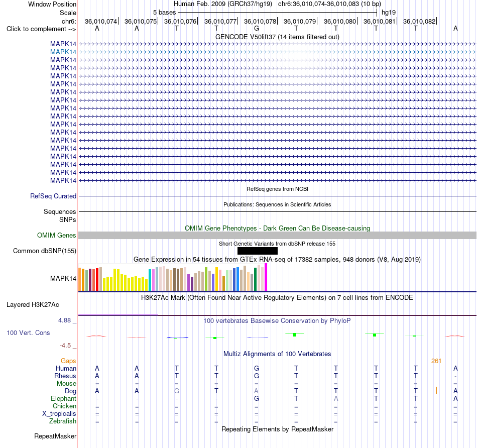The image size is (477, 448).
Task: Click the black dbSNP variant block
Action: 258,251
